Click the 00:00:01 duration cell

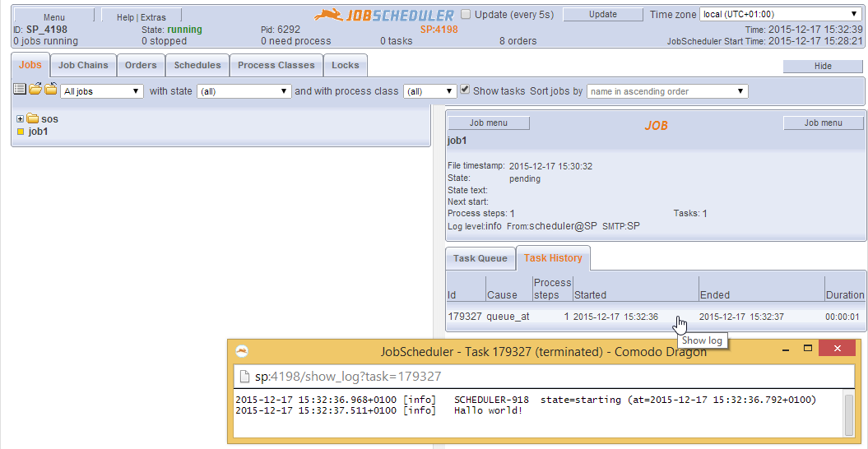pos(842,317)
